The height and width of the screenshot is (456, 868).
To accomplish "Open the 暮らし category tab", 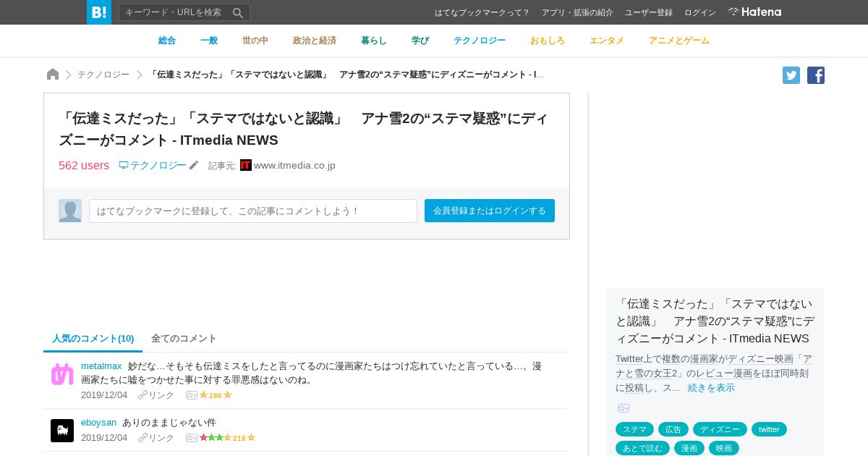I will tap(374, 41).
